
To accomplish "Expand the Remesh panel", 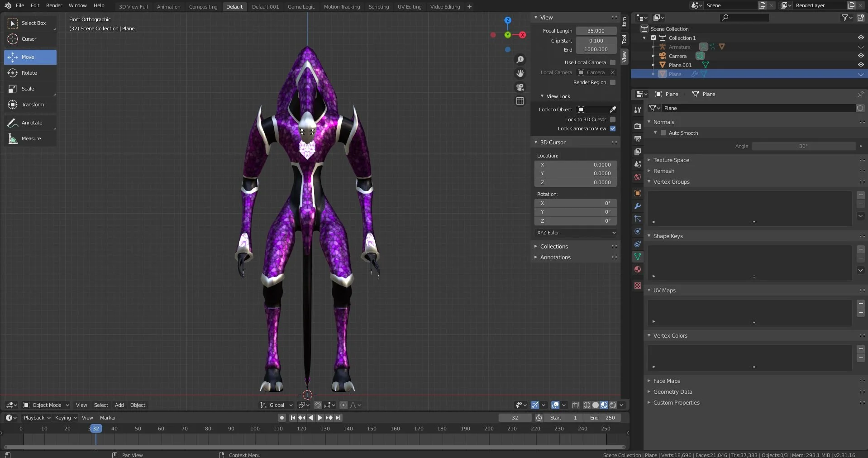I will pyautogui.click(x=663, y=171).
